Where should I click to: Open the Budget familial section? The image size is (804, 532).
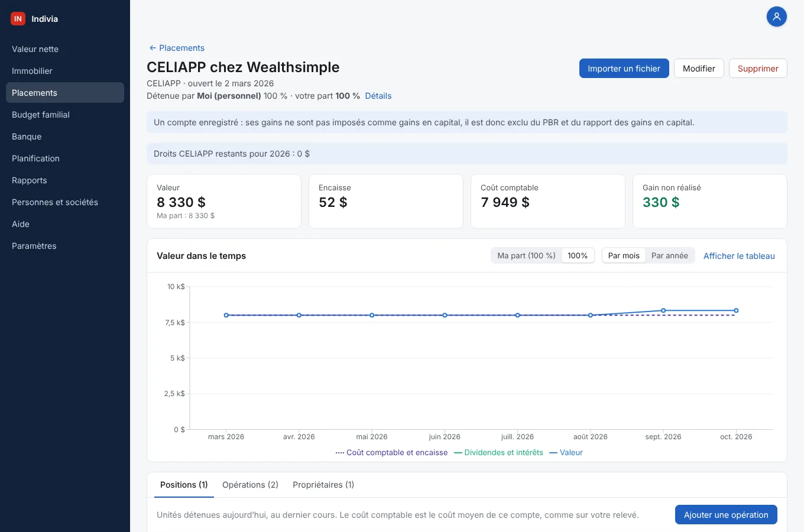pos(65,115)
